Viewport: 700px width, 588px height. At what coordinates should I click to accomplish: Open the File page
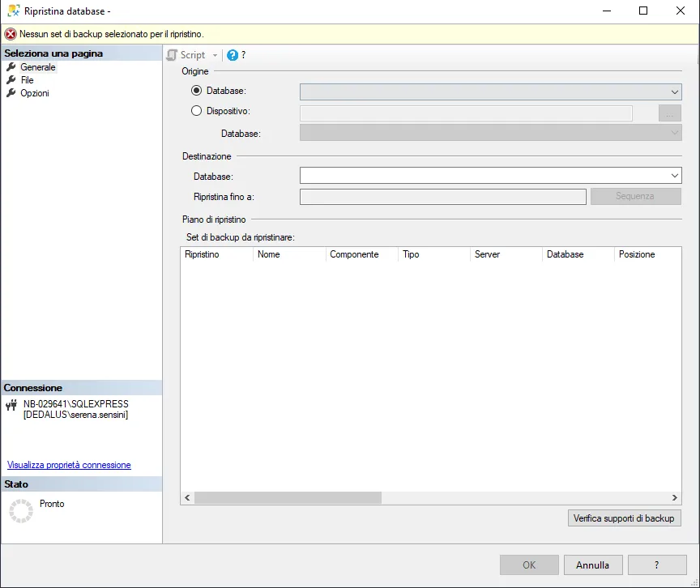(28, 80)
